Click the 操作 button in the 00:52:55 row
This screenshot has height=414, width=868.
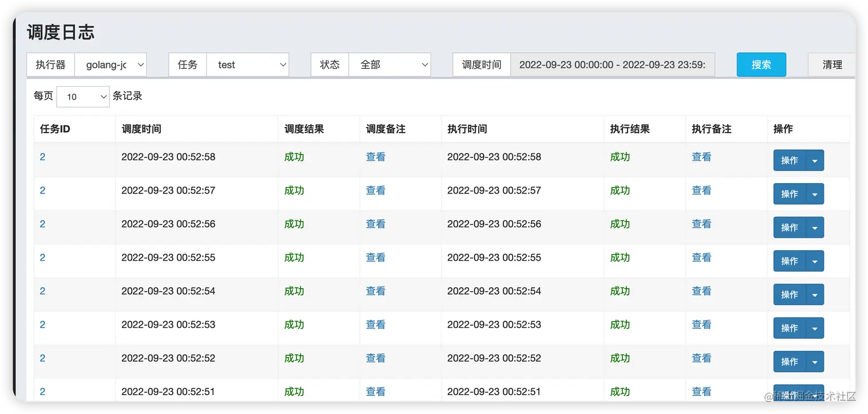click(789, 261)
